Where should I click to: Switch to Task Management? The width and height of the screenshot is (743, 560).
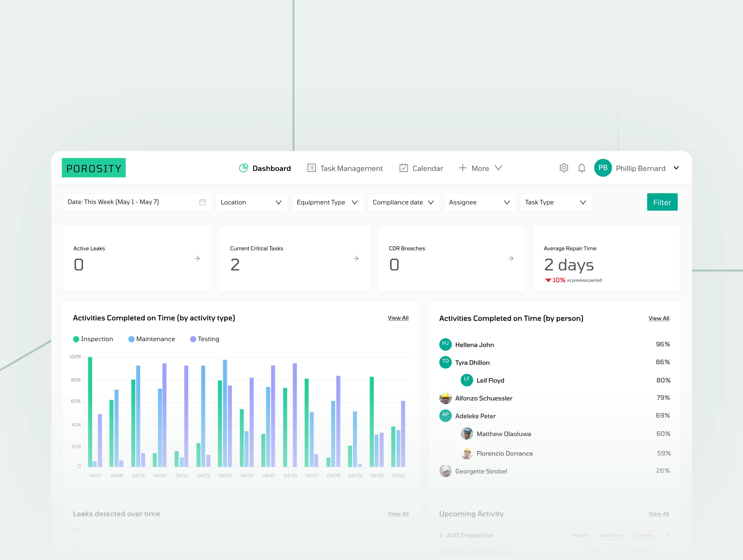pos(351,168)
